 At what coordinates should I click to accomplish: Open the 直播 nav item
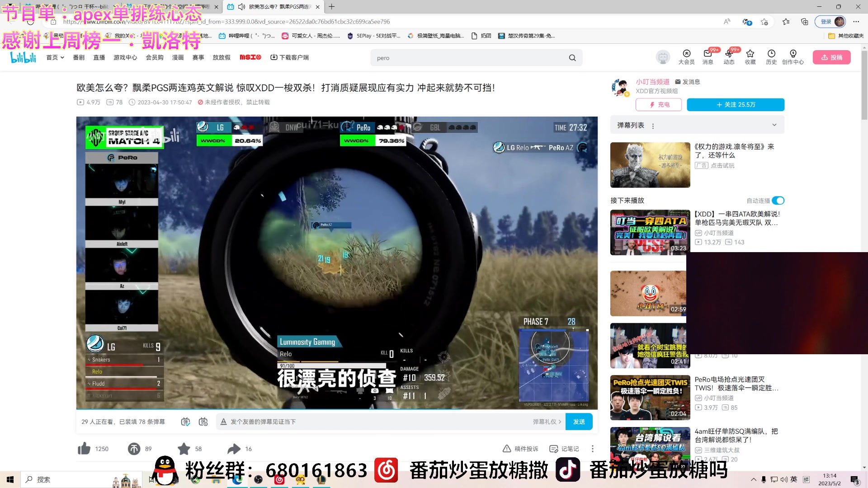[x=99, y=57]
